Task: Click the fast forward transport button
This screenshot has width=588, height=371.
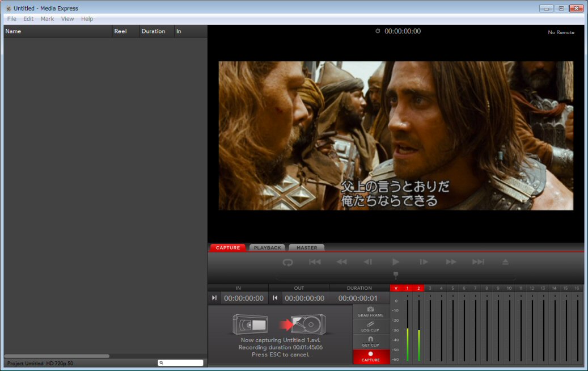Action: click(x=451, y=262)
